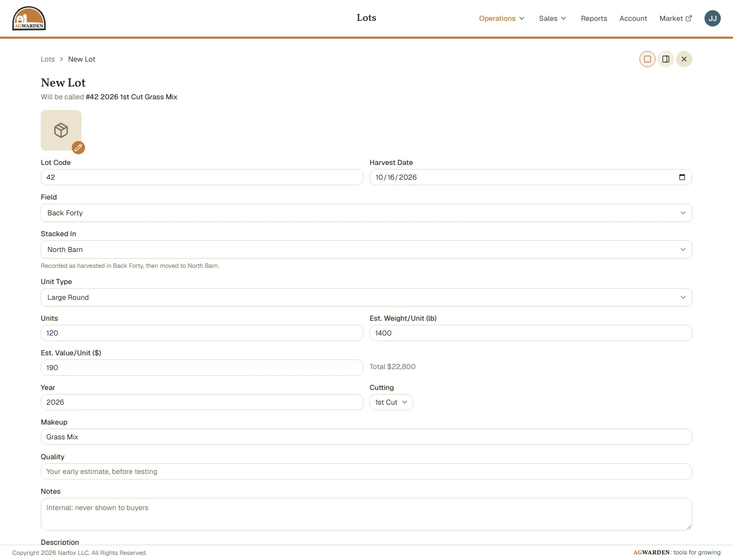Go to the Account page
733x560 pixels.
tap(633, 18)
